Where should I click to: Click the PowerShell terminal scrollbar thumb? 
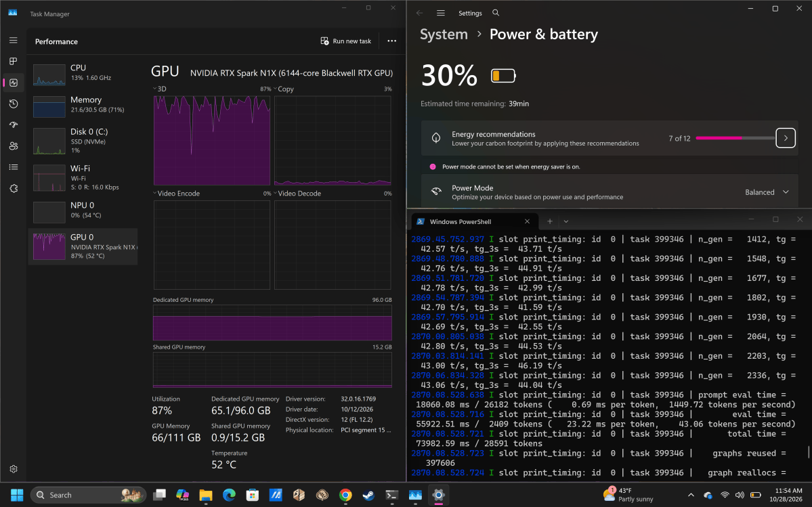click(809, 452)
